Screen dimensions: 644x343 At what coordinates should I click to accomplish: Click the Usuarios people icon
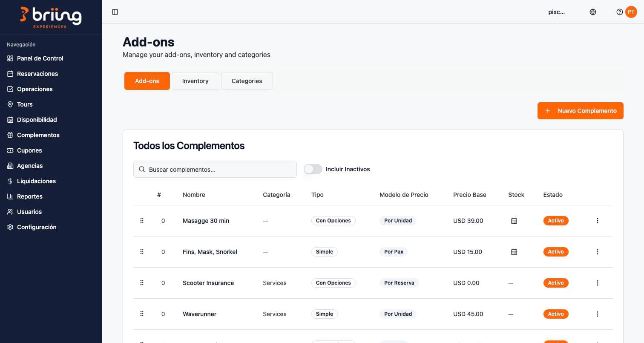pos(10,212)
